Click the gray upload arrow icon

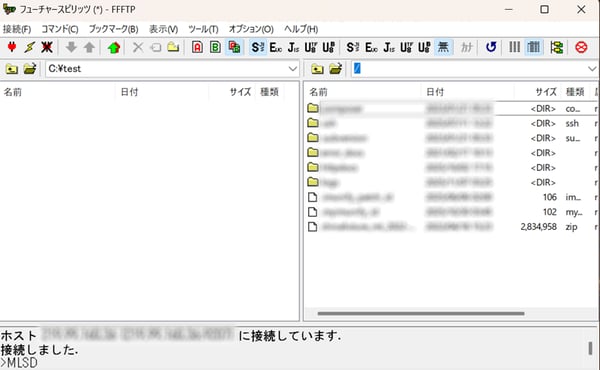click(89, 47)
